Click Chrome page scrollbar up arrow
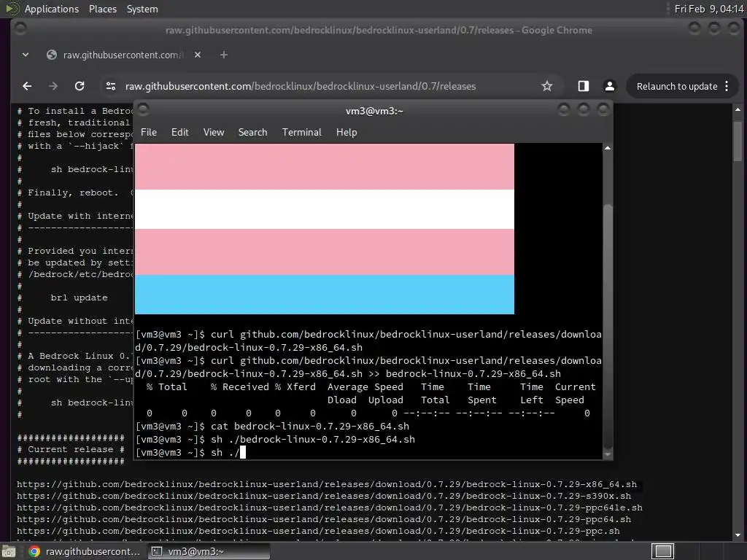Image resolution: width=747 pixels, height=560 pixels. click(x=738, y=109)
